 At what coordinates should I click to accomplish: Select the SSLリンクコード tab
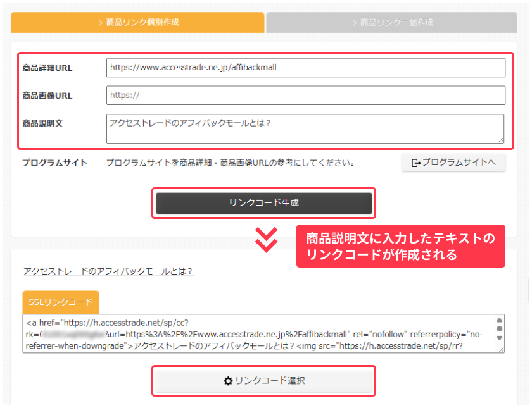tap(61, 302)
